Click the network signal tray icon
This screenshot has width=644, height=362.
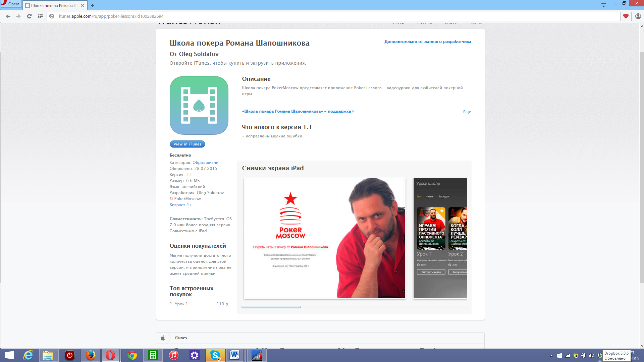pos(568,356)
